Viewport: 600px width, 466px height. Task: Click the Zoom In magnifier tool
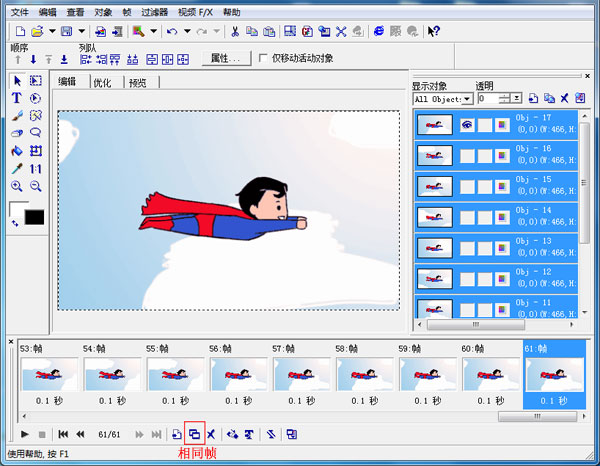16,186
